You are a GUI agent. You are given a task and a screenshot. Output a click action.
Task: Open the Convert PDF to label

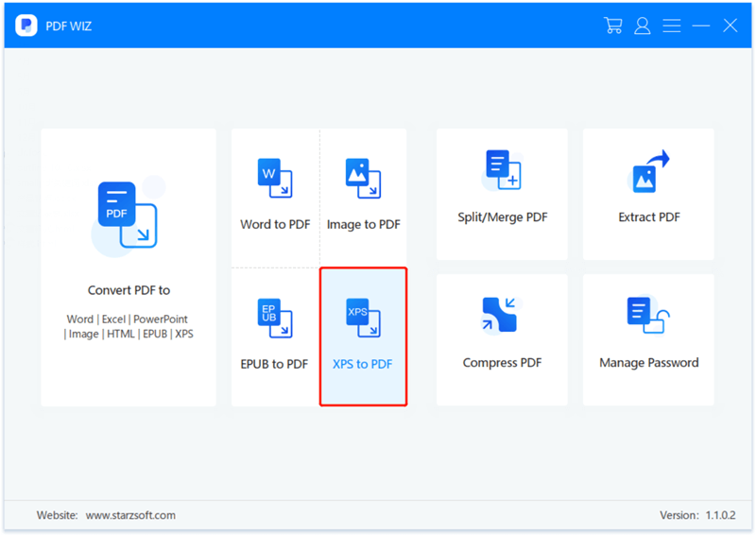129,290
